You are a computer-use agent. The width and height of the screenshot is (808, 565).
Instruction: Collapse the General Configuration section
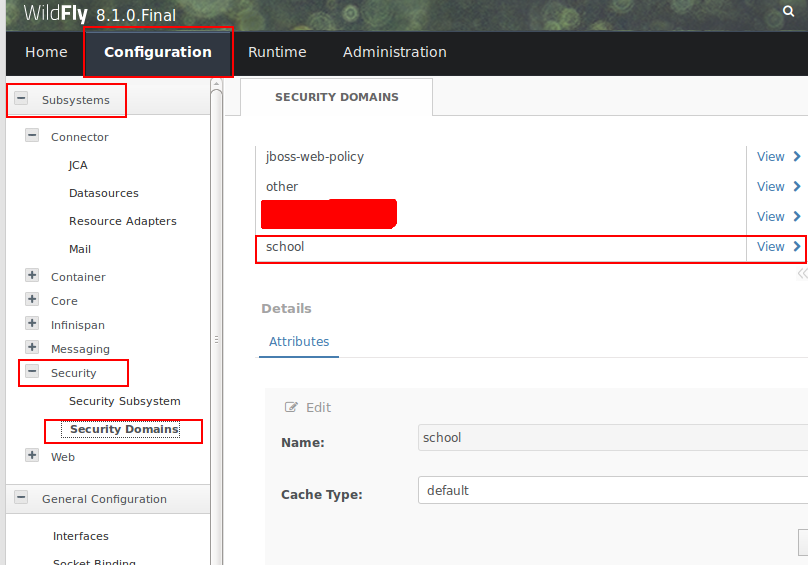coord(21,497)
